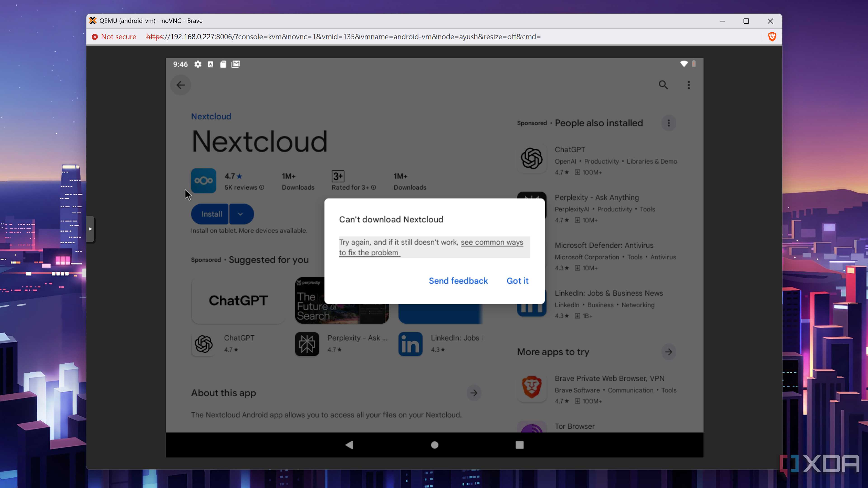Open About this app arrow

[474, 393]
